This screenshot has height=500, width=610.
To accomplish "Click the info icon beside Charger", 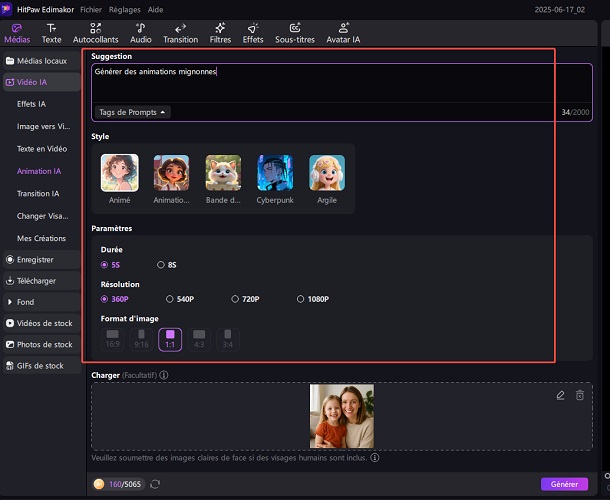I will 164,375.
